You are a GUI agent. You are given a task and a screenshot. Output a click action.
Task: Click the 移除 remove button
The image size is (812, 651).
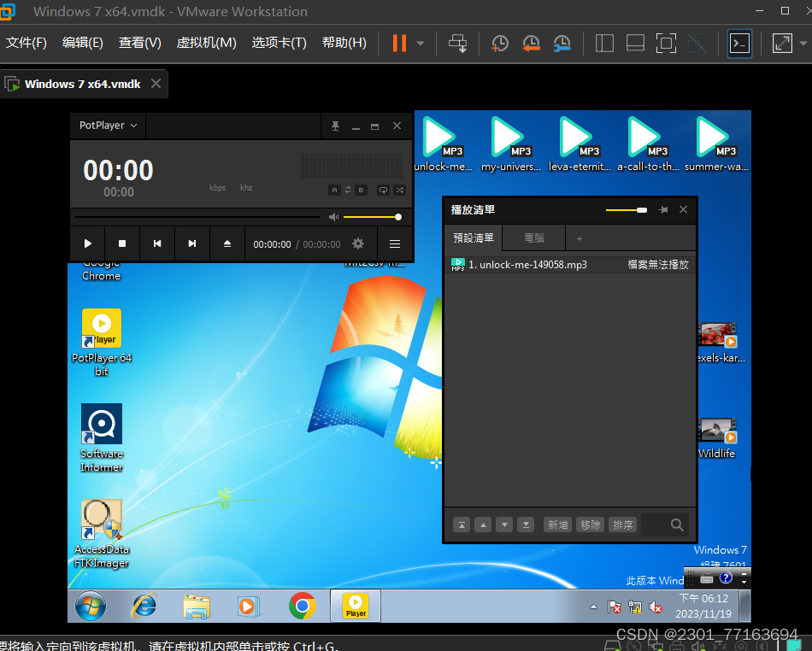click(x=591, y=525)
